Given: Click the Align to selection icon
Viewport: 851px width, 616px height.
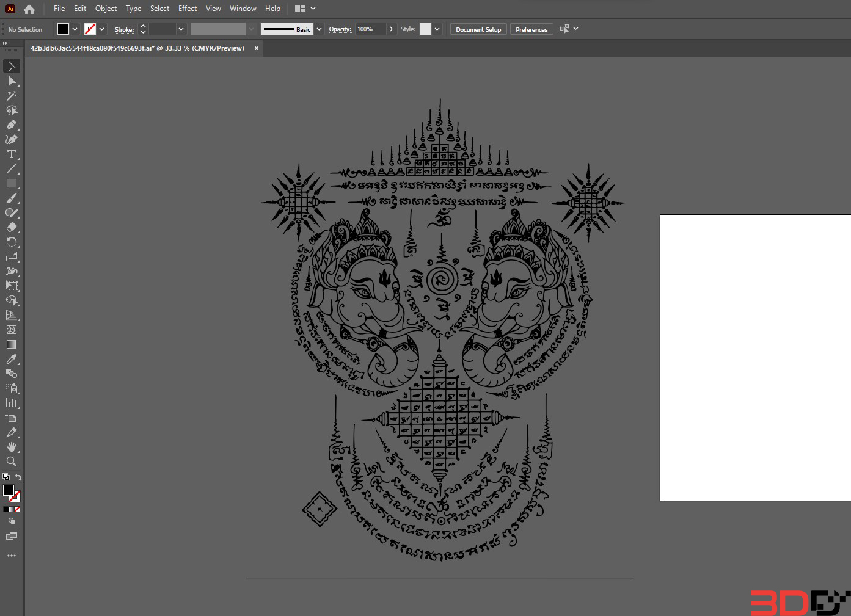Looking at the screenshot, I should tap(564, 29).
